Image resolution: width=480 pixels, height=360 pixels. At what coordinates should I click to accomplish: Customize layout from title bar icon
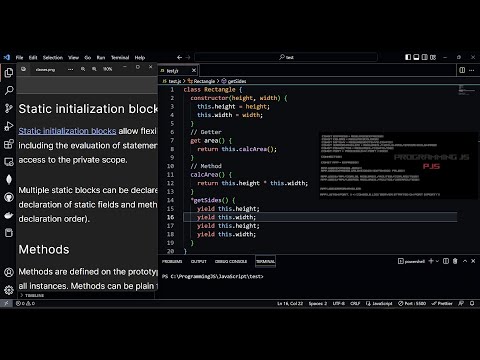(x=433, y=57)
